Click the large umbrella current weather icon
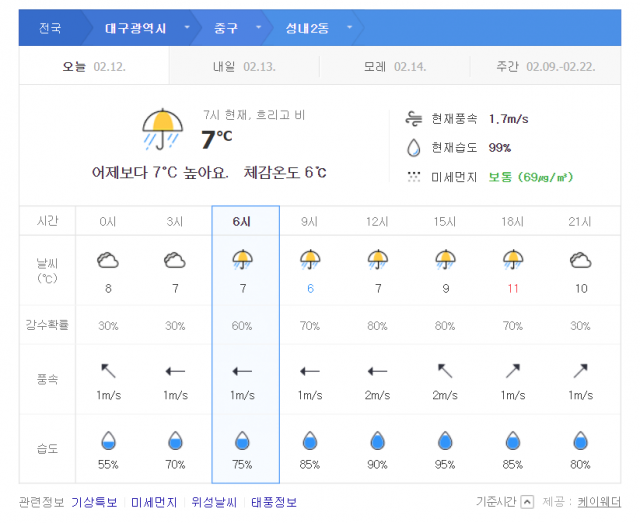This screenshot has width=640, height=523. coord(162,129)
